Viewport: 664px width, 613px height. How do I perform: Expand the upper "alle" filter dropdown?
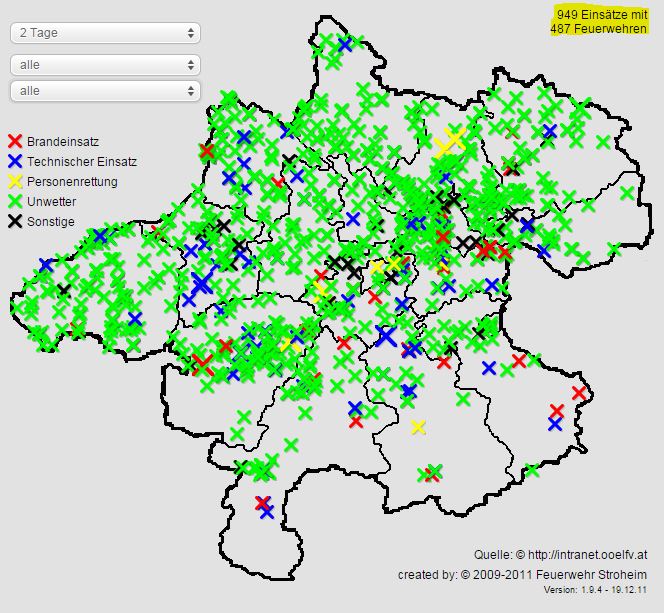pos(105,65)
